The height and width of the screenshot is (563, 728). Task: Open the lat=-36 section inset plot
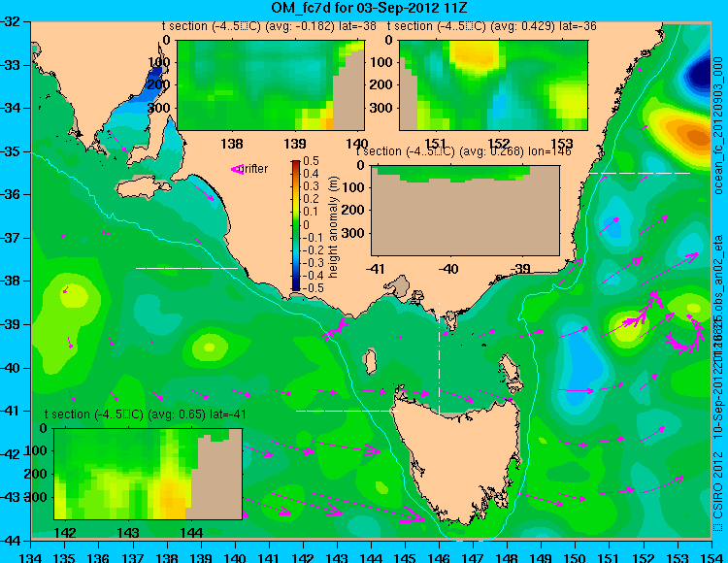(x=493, y=85)
